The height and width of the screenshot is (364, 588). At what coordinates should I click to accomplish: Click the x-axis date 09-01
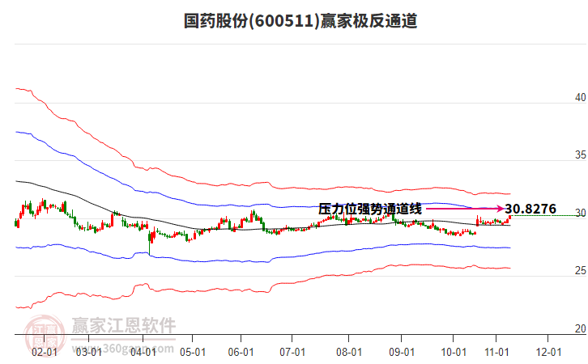(401, 352)
